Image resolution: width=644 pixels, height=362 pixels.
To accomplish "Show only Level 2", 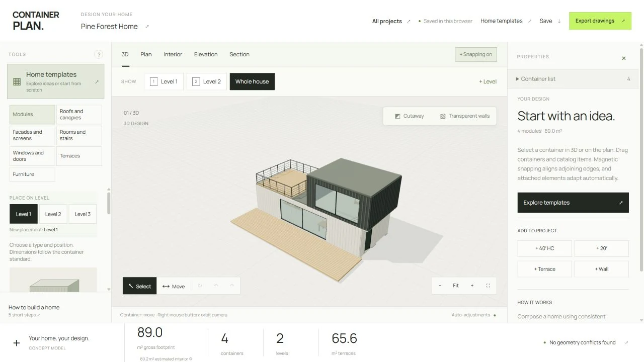I will click(x=207, y=81).
